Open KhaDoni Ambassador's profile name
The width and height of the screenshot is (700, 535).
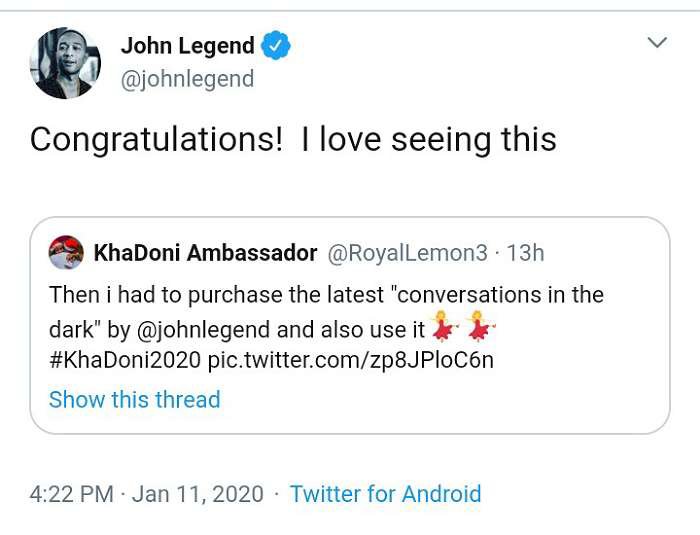tap(205, 253)
